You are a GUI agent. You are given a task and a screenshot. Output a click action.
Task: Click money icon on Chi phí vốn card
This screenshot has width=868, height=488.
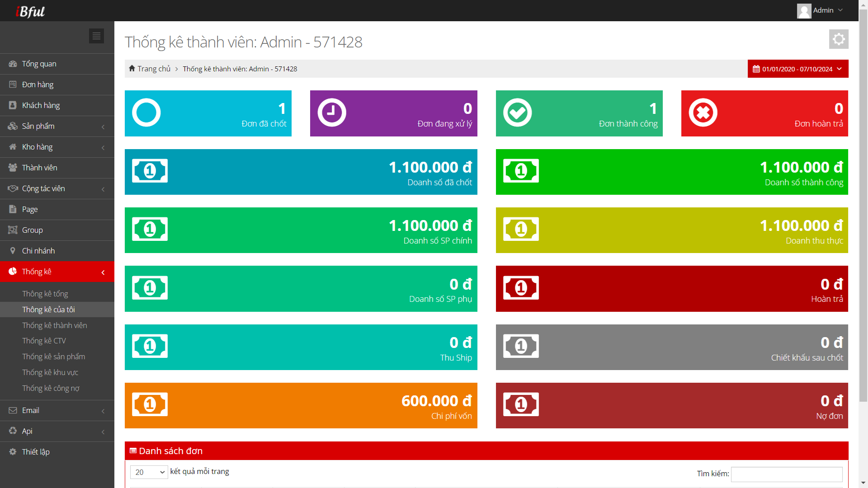tap(150, 404)
